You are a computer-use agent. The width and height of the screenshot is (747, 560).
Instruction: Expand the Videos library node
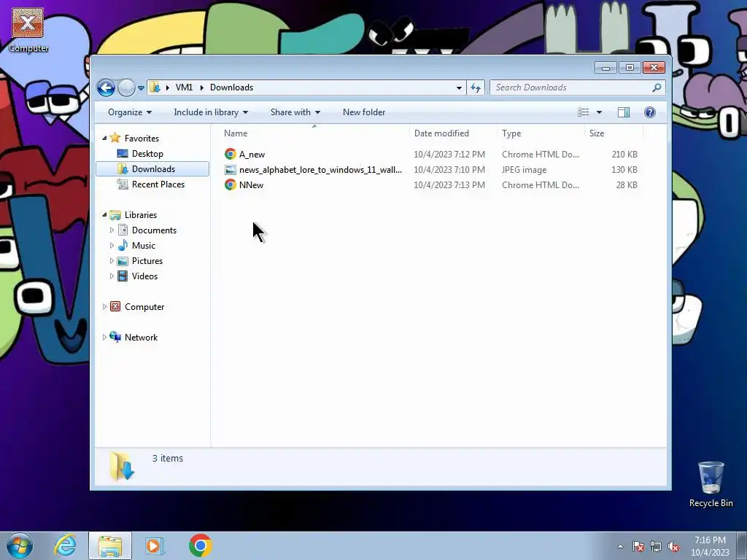112,276
